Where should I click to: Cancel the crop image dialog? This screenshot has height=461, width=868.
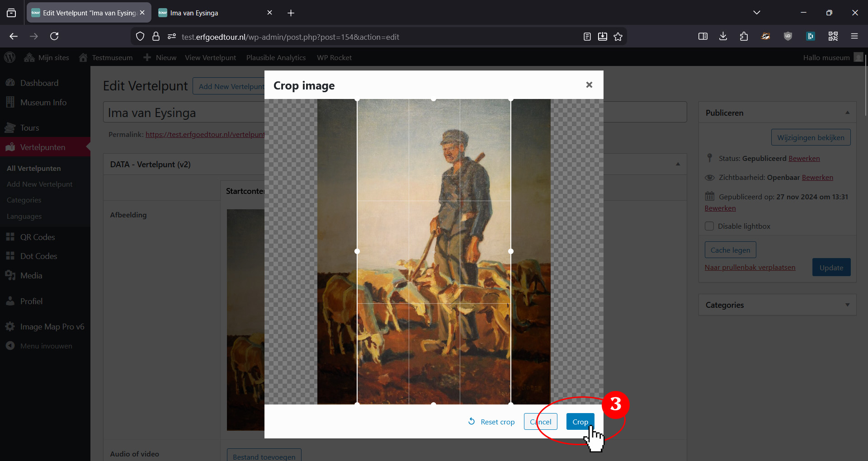coord(540,422)
